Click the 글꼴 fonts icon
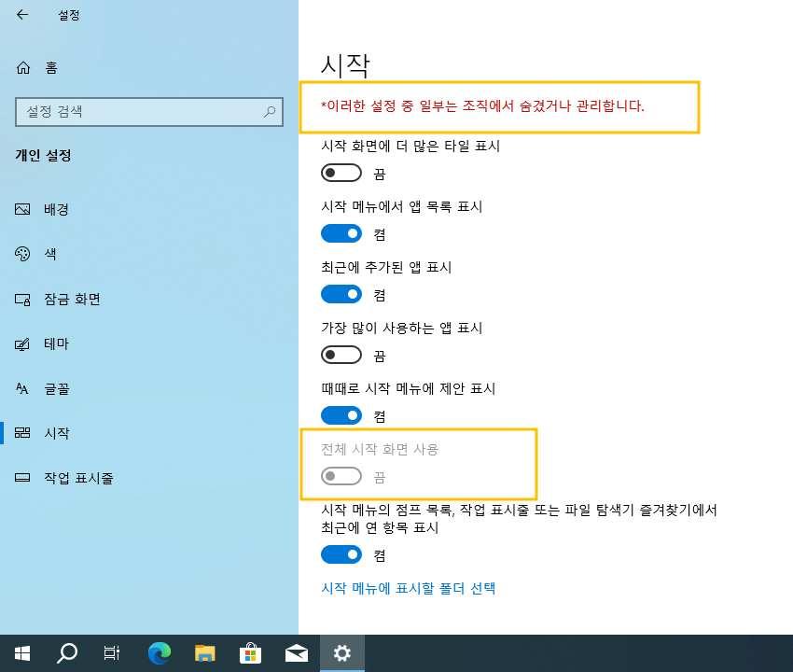This screenshot has width=793, height=672. pyautogui.click(x=22, y=388)
